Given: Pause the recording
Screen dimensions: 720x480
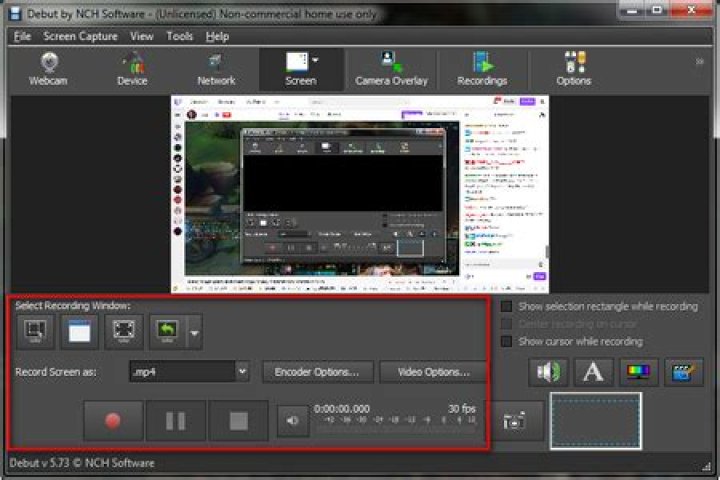Looking at the screenshot, I should [x=175, y=421].
